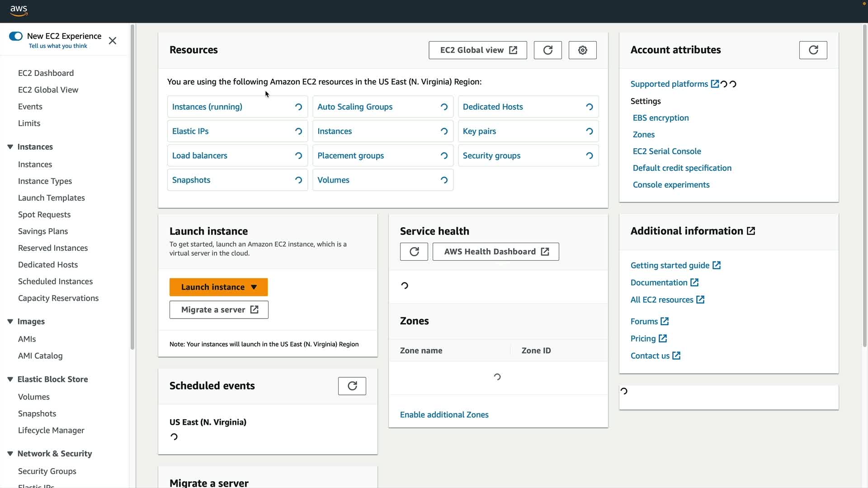Screen dimensions: 868x488
Task: Open Resources settings gear
Action: [582, 50]
